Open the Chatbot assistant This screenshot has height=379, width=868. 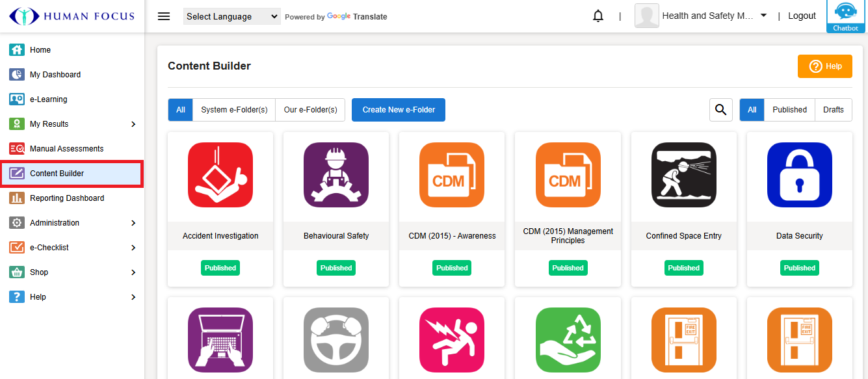tap(846, 17)
